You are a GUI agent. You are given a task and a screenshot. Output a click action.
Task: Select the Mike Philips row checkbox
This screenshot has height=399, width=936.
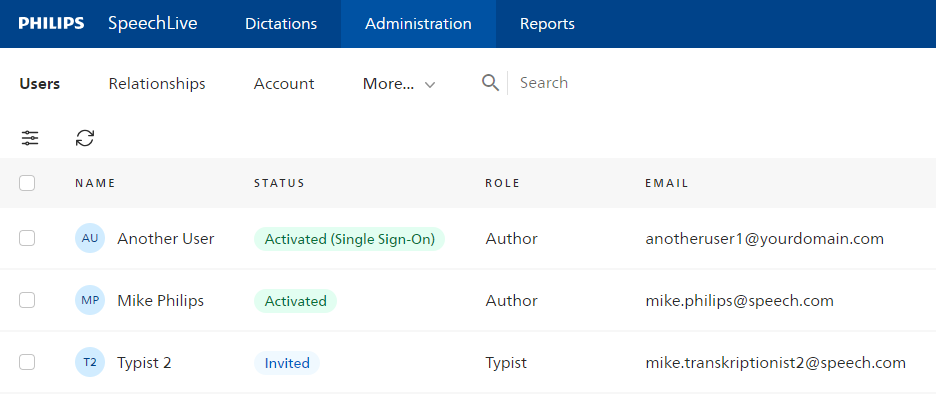27,300
